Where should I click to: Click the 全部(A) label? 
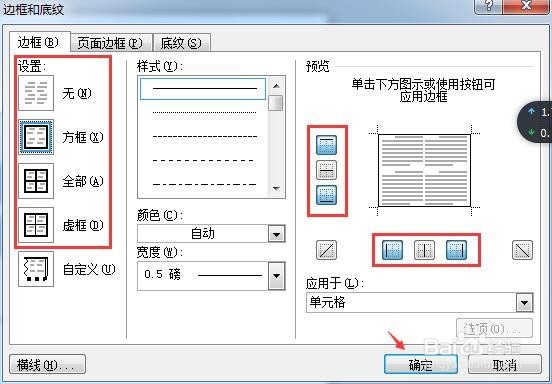click(83, 181)
